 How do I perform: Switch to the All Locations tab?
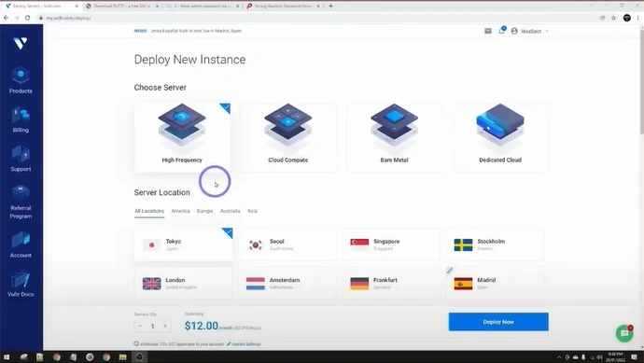pos(149,211)
